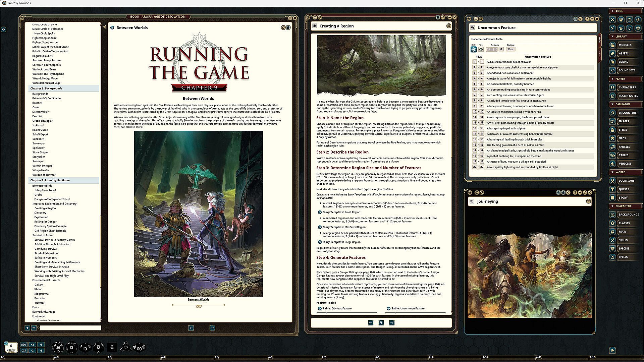The width and height of the screenshot is (644, 362).
Task: Toggle DIS disadvantage modifier
Action: (24, 351)
